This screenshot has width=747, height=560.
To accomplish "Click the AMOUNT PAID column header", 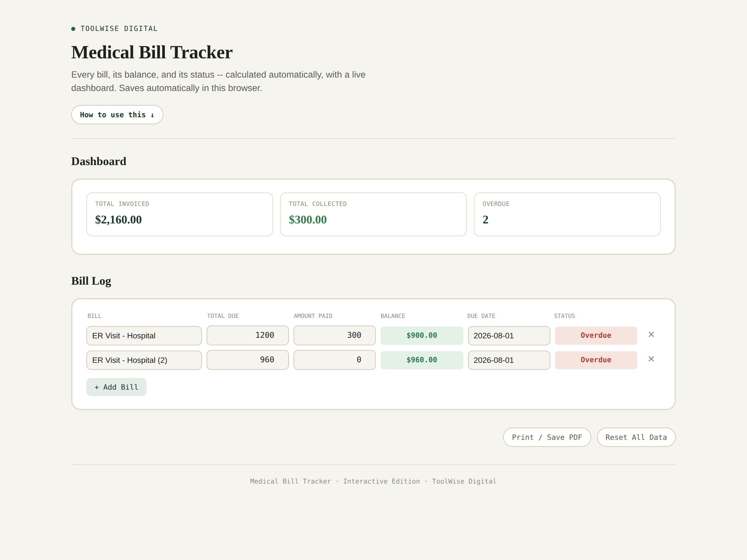I will click(x=313, y=316).
